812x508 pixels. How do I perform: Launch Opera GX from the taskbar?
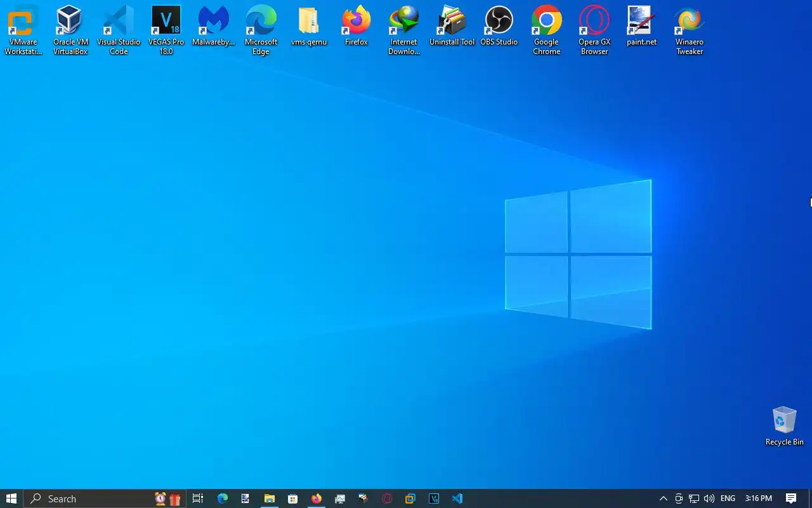(x=387, y=498)
